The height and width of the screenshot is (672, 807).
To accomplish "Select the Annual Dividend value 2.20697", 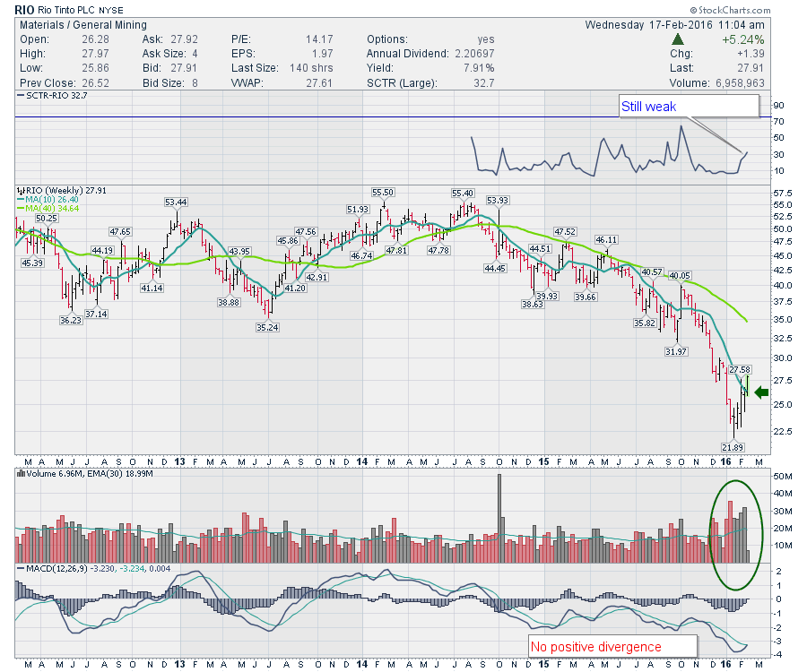I will 474,54.
